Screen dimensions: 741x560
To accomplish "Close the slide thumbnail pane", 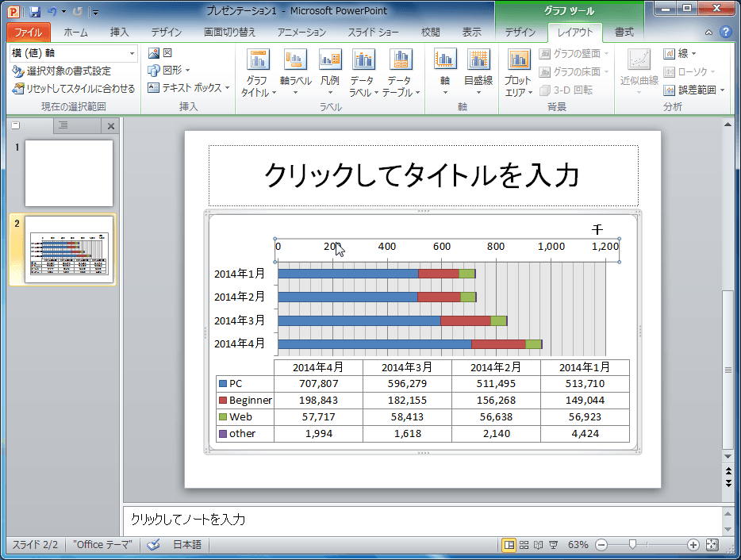I will 110,126.
